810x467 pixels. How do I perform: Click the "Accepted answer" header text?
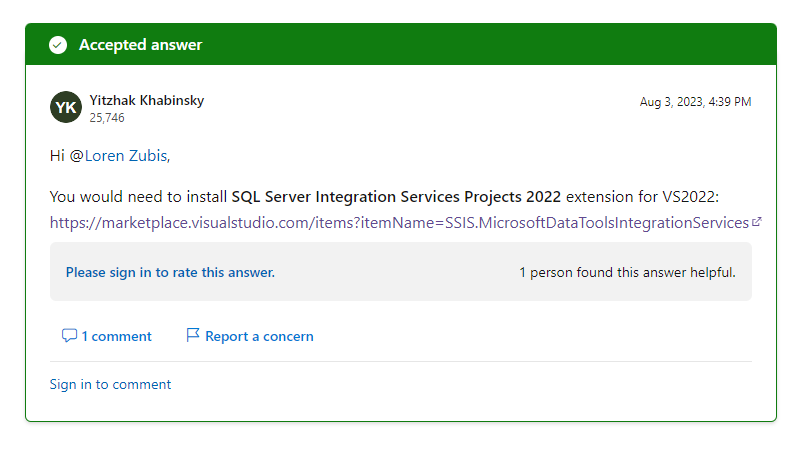pyautogui.click(x=140, y=45)
